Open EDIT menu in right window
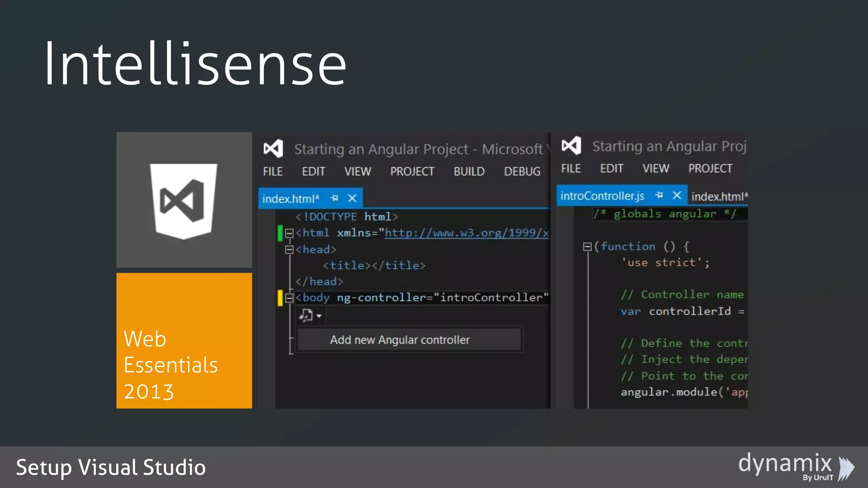The width and height of the screenshot is (868, 488). (x=612, y=169)
